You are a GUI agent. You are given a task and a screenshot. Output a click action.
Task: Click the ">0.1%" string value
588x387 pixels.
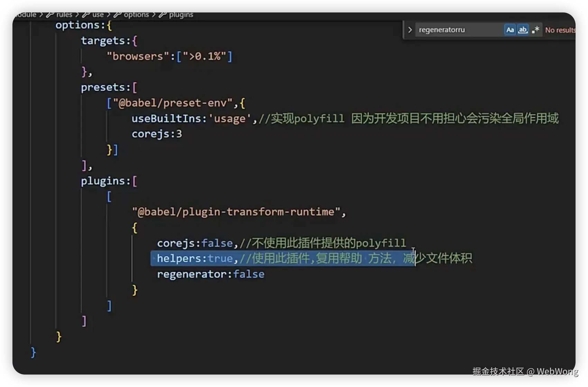click(x=204, y=56)
